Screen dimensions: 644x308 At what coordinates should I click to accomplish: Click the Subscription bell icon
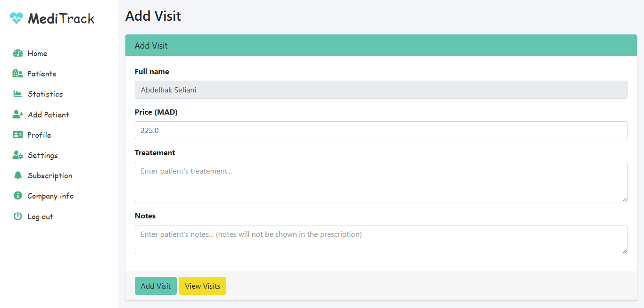(x=18, y=175)
